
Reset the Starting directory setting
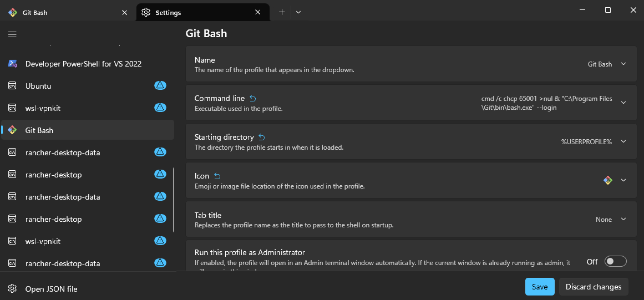(262, 137)
